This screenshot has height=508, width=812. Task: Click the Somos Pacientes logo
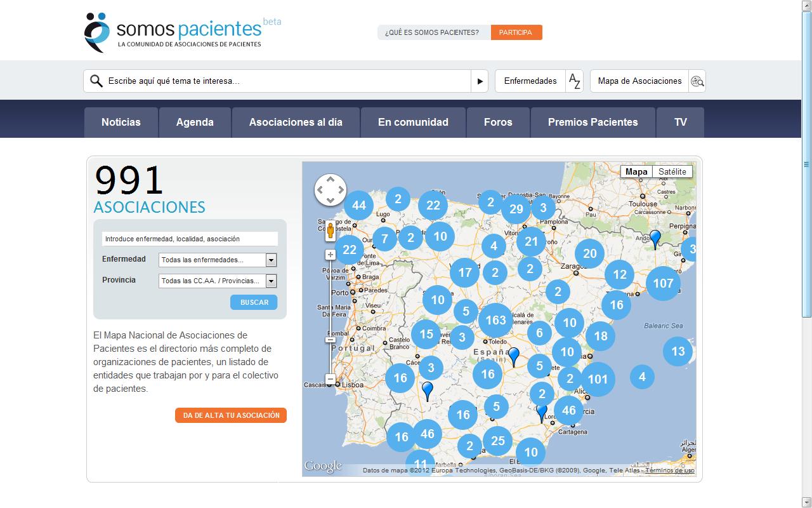[x=182, y=32]
